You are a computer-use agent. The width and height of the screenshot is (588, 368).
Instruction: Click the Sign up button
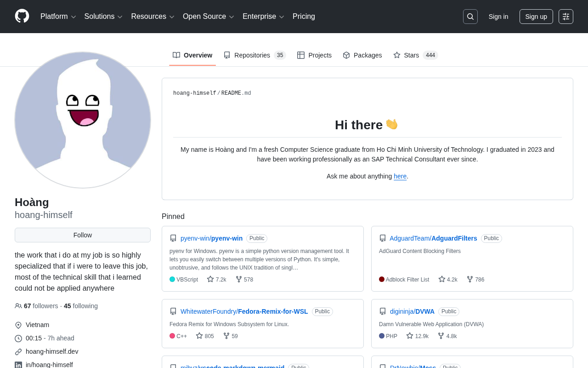tap(536, 17)
